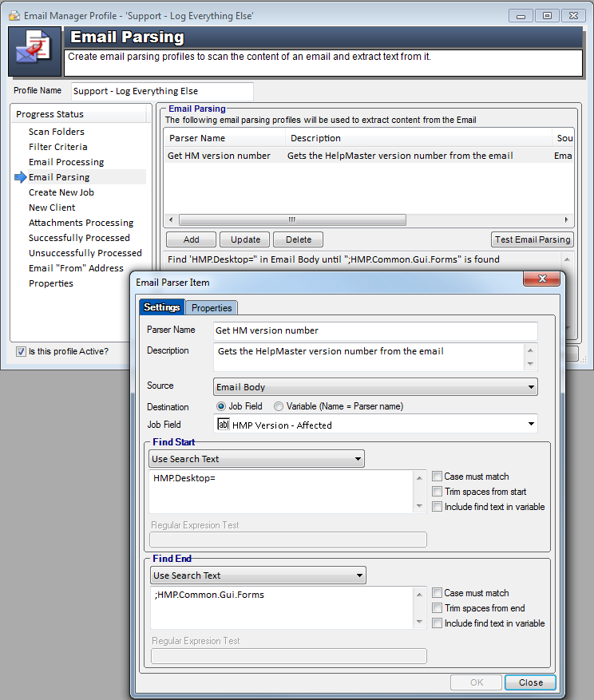Screen dimensions: 594x700
Task: Go to Successfully Processed step
Action: click(79, 238)
